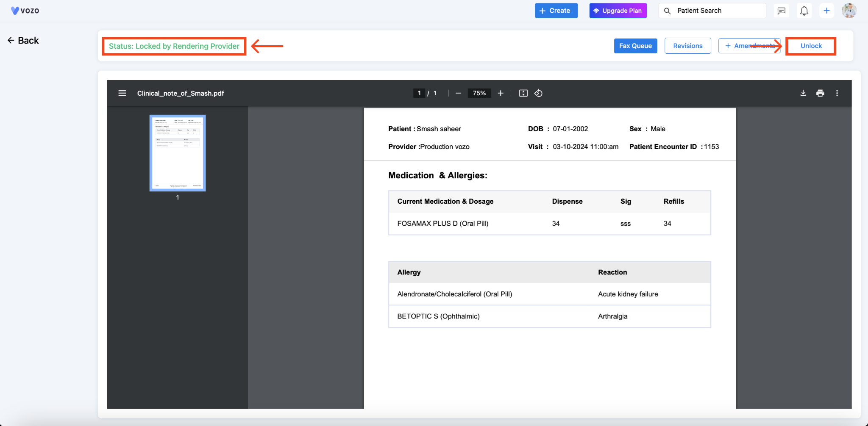Focus the Patient Search field
Viewport: 868px width, 426px height.
[x=712, y=11]
